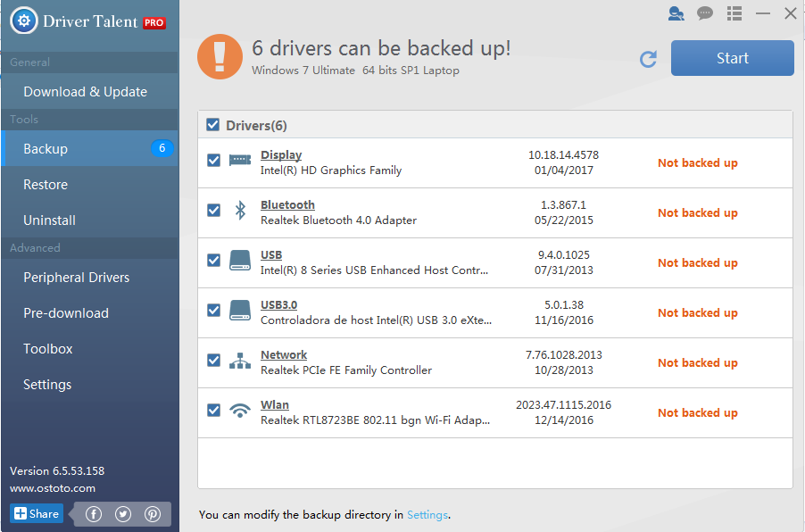Click version 10.18.14.4578 text

click(564, 154)
